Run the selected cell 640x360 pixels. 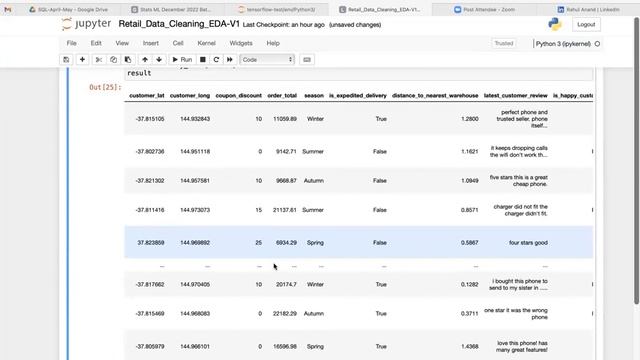[x=182, y=60]
